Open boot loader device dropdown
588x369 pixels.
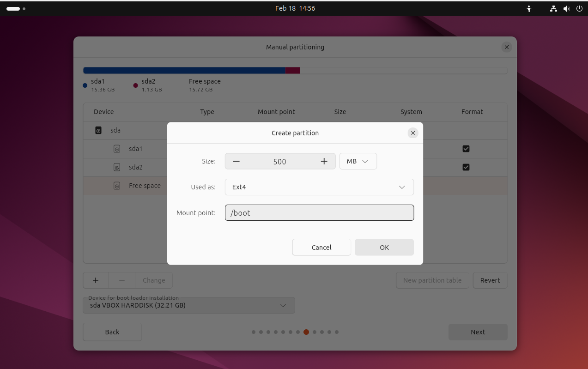189,305
